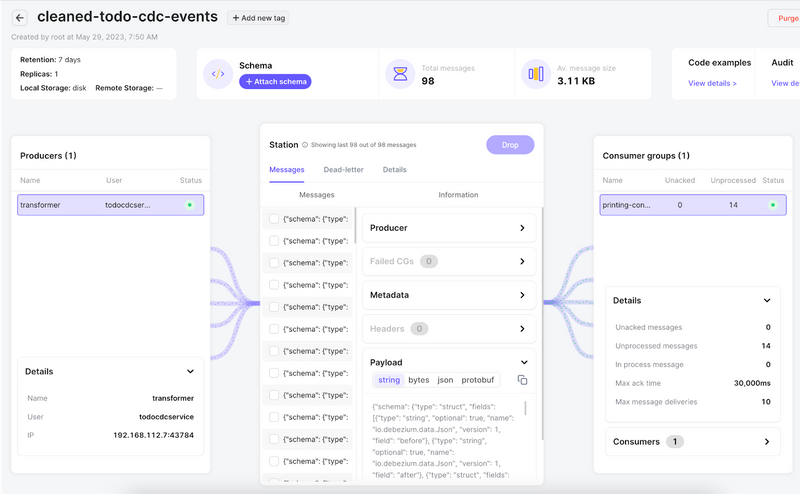Collapse the Payload section
Image resolution: width=800 pixels, height=494 pixels.
pos(523,362)
